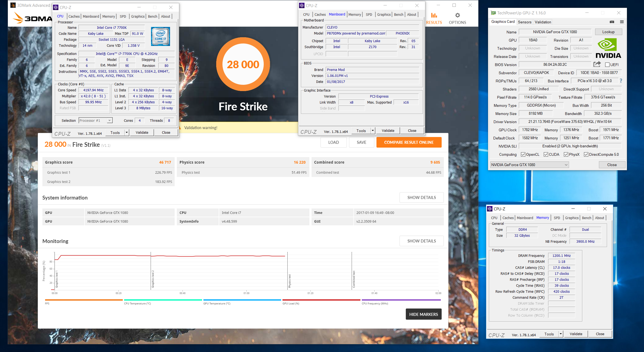Click the Combined test timeline marker
This screenshot has height=352, width=644.
tap(354, 279)
